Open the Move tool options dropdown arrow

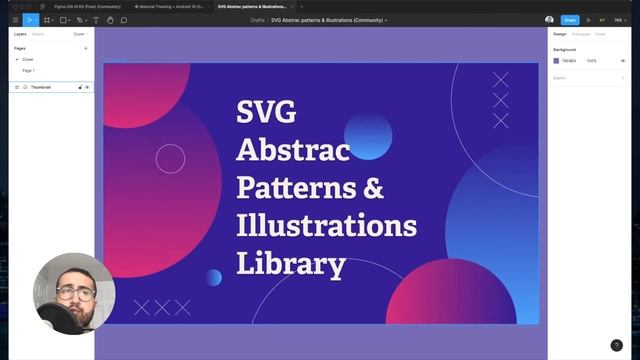click(36, 20)
